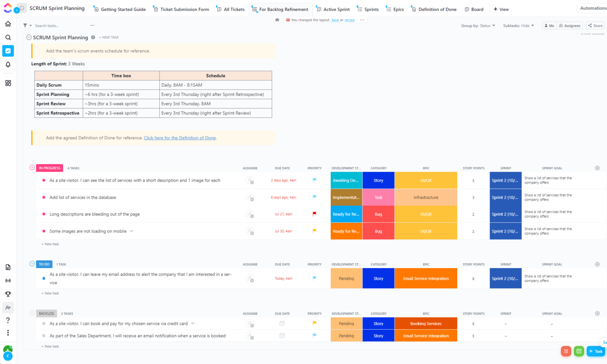Open Notifications via the bell icon
This screenshot has width=607, height=364.
[8, 64]
